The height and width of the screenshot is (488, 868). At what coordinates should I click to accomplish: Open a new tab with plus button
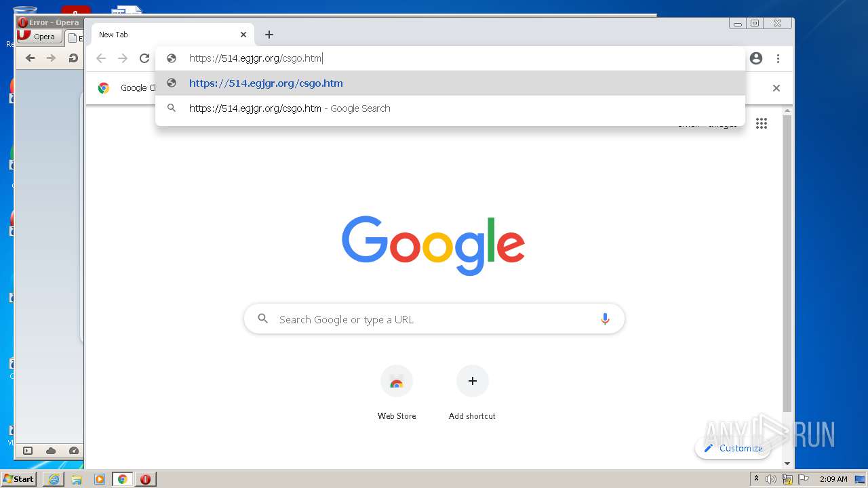(269, 35)
